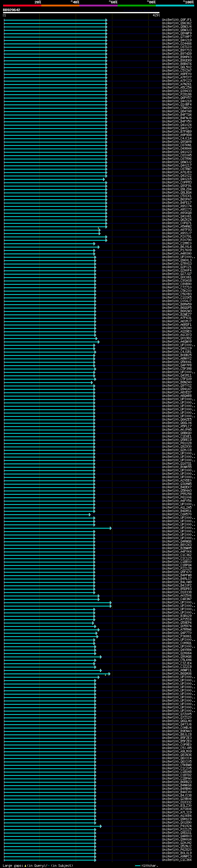Open hit UniRef100_B9HPK3

tap(177, 57)
